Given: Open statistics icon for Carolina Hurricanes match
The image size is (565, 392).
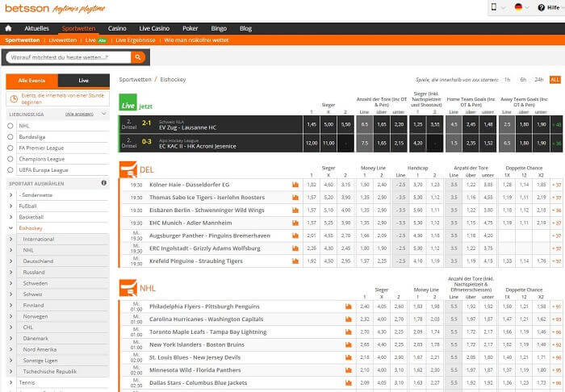Looking at the screenshot, I should pyautogui.click(x=349, y=319).
